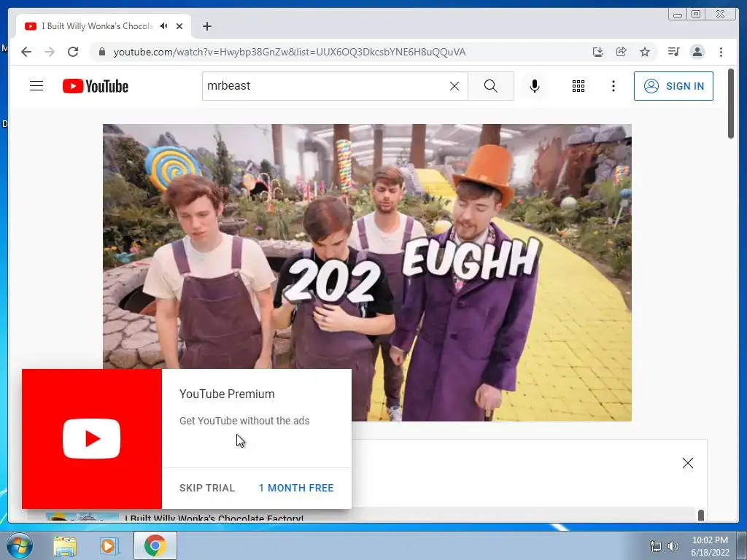Click SIGN IN button
The image size is (747, 560).
[673, 86]
